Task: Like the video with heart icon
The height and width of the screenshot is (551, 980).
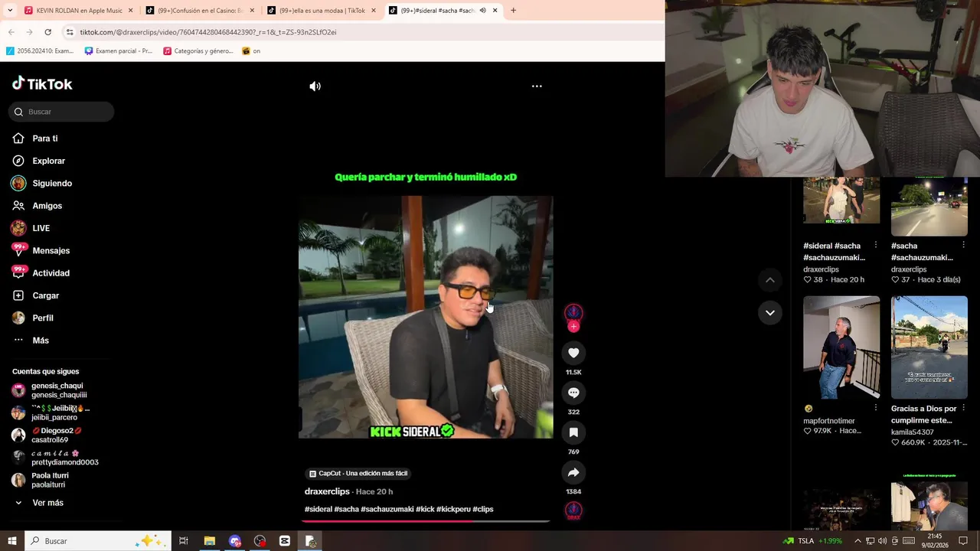Action: coord(573,353)
